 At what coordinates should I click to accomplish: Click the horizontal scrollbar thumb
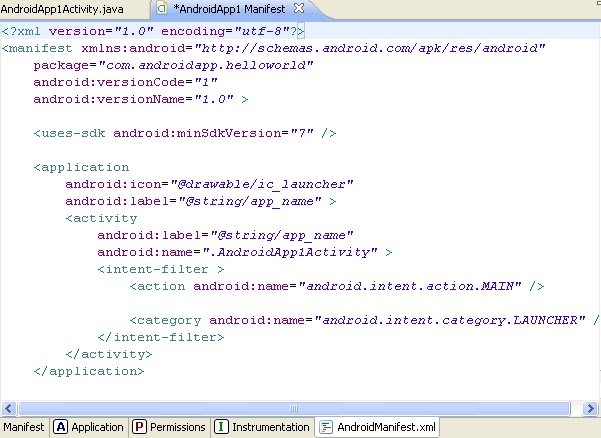[x=294, y=408]
